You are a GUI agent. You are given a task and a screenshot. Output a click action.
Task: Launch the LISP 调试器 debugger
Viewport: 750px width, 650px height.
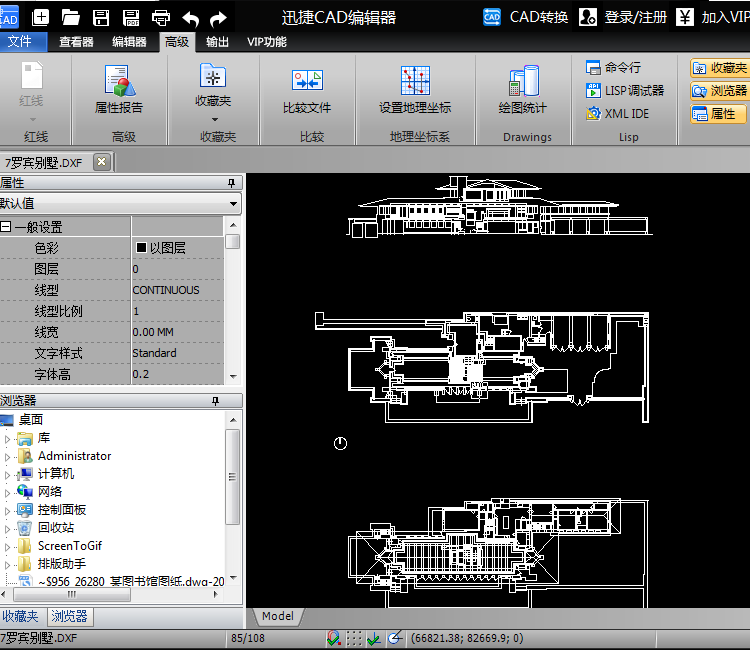coord(625,90)
